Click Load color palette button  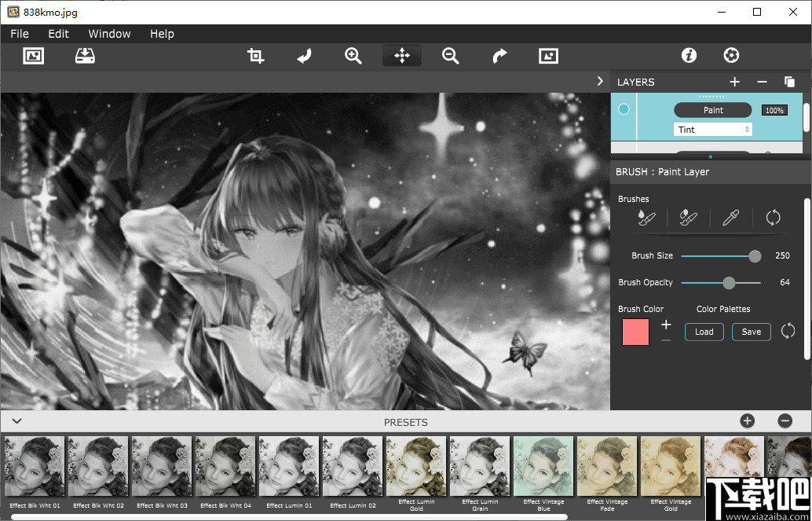(704, 332)
